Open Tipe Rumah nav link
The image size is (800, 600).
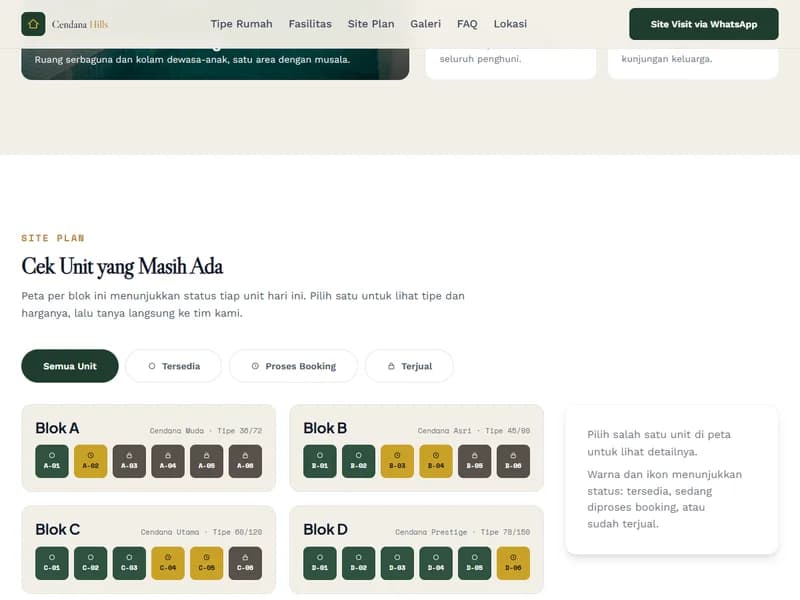tap(241, 24)
